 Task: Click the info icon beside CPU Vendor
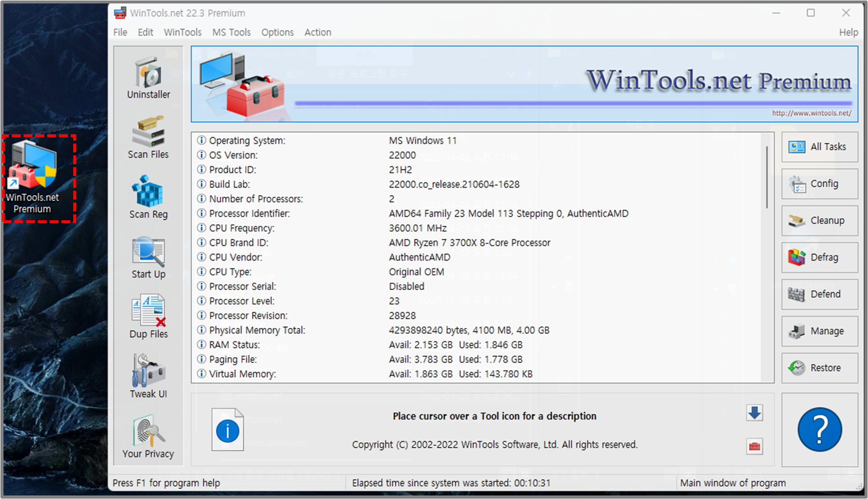coord(202,257)
